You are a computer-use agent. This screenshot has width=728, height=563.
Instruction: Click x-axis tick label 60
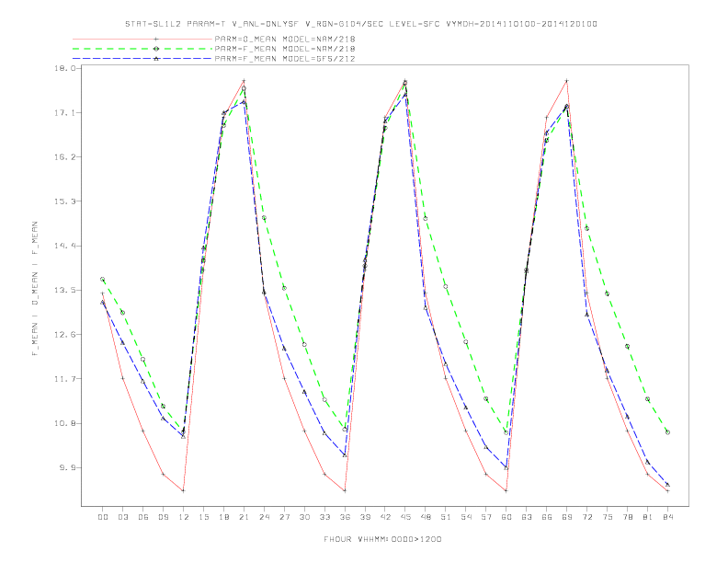506,517
